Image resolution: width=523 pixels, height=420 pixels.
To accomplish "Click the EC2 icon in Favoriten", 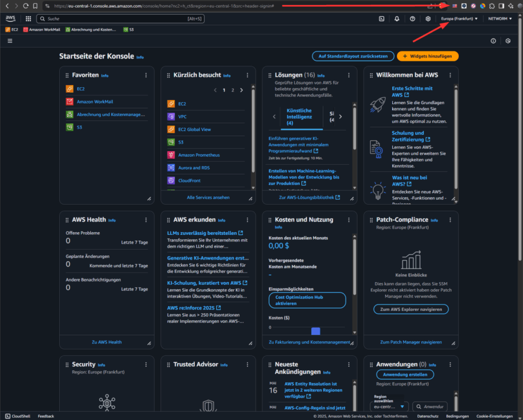I will pos(69,89).
